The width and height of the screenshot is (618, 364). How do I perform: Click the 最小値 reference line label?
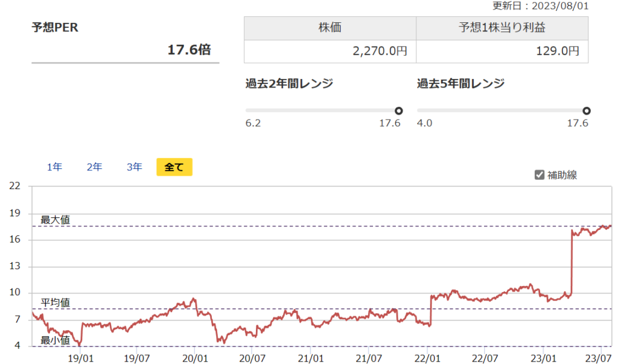coord(55,340)
